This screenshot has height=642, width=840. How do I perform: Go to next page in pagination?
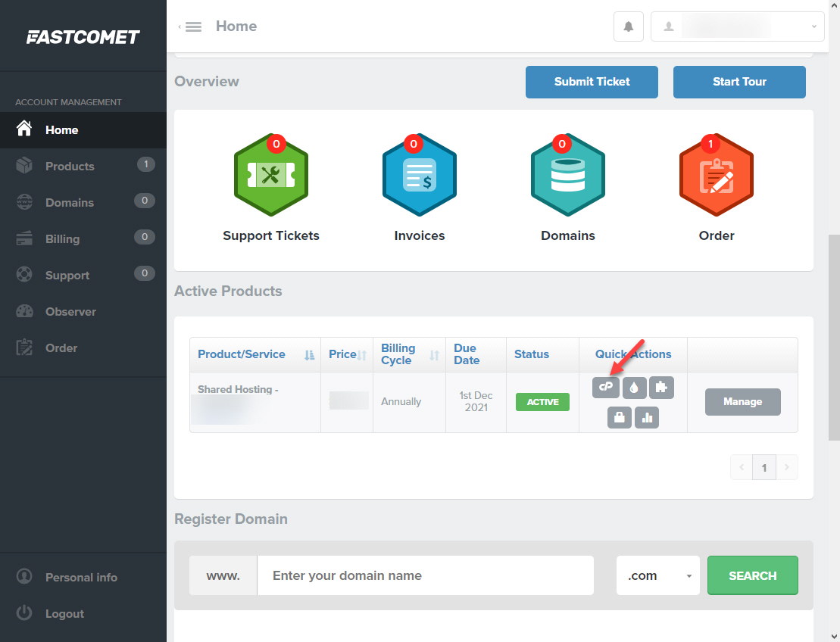tap(786, 467)
